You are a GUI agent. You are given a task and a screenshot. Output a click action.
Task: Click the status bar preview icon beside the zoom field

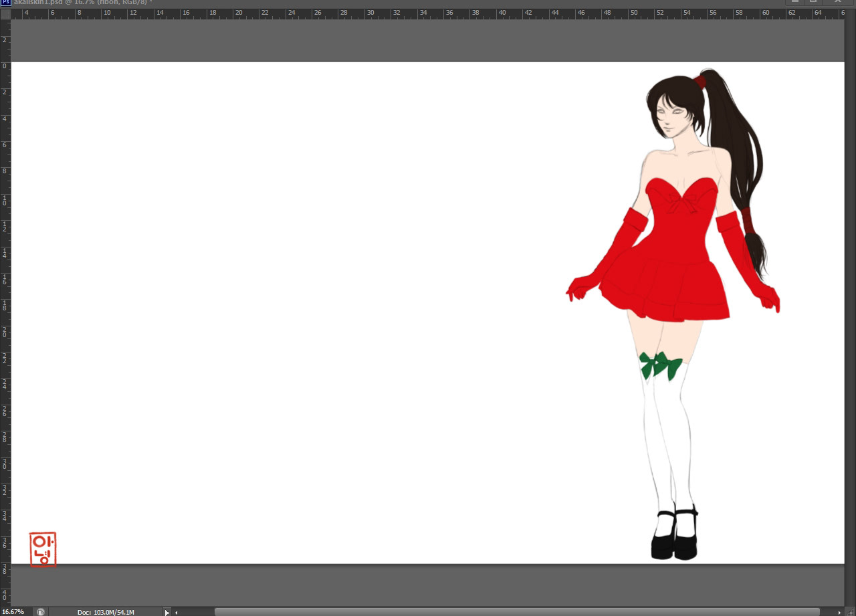coord(41,611)
